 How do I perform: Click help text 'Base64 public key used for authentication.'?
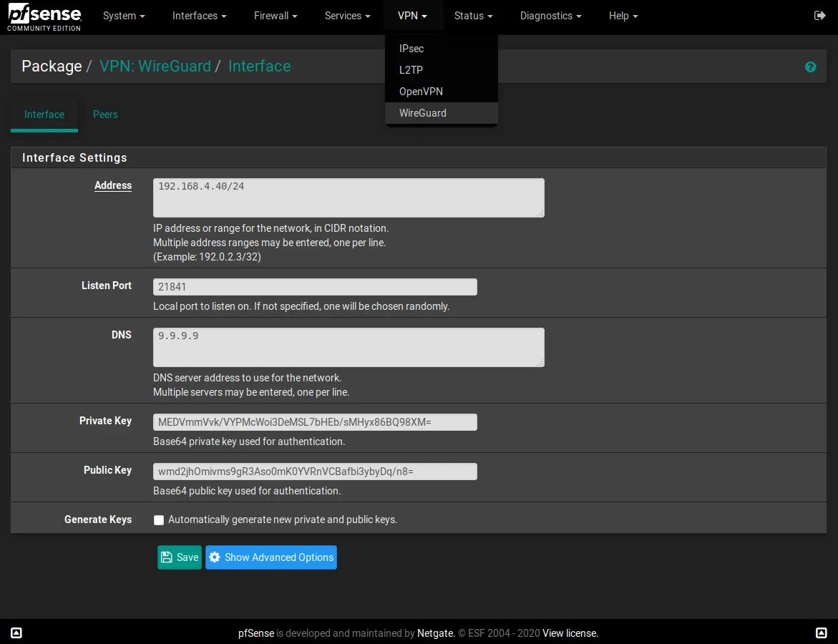tap(247, 491)
